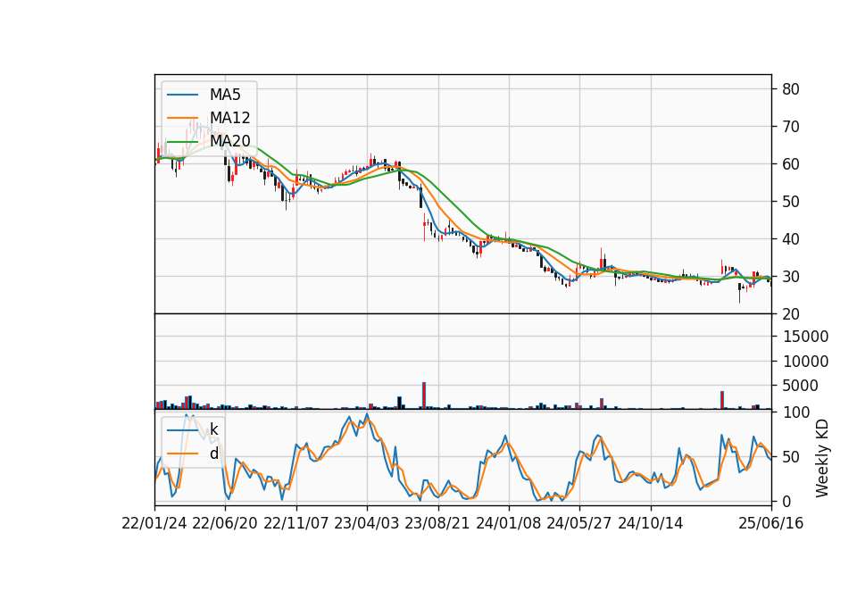Image resolution: width=857 pixels, height=616 pixels.
Task: Click the volume axis value 10000
Action: 805,362
